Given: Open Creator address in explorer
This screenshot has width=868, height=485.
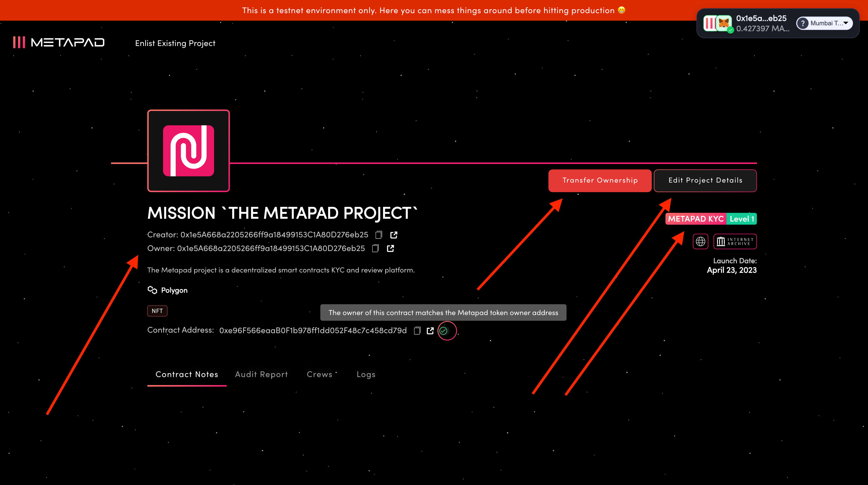Looking at the screenshot, I should click(393, 235).
